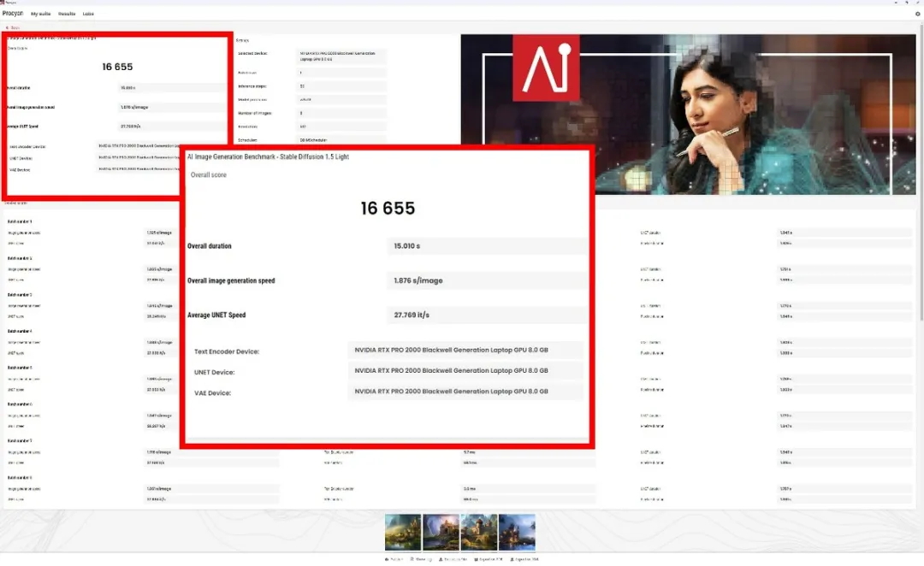The width and height of the screenshot is (924, 566).
Task: Click the Selected device value in Settings
Action: click(342, 56)
